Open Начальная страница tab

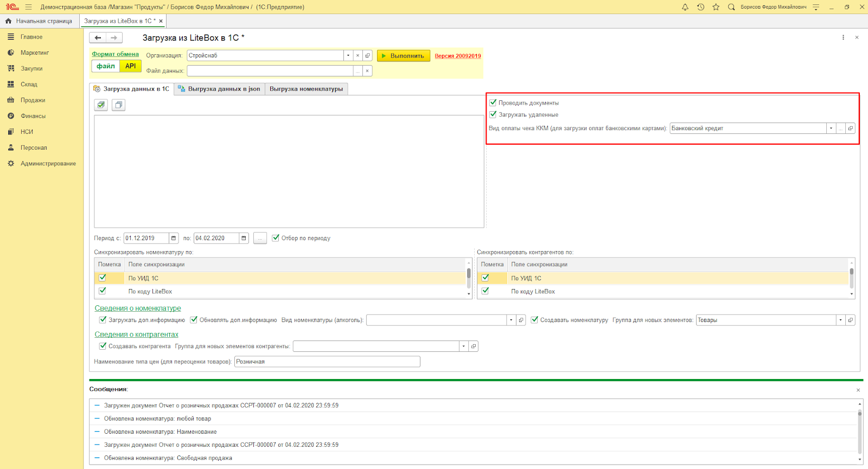40,21
